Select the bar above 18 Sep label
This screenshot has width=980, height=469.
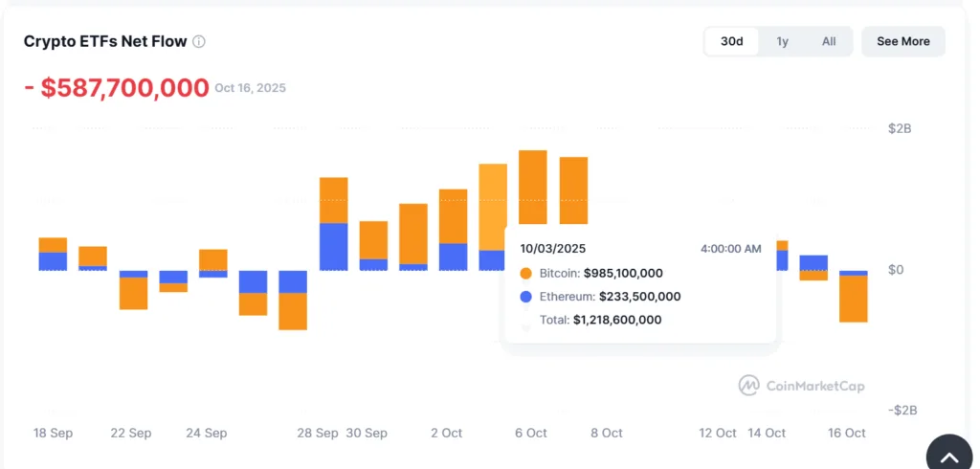click(x=53, y=254)
